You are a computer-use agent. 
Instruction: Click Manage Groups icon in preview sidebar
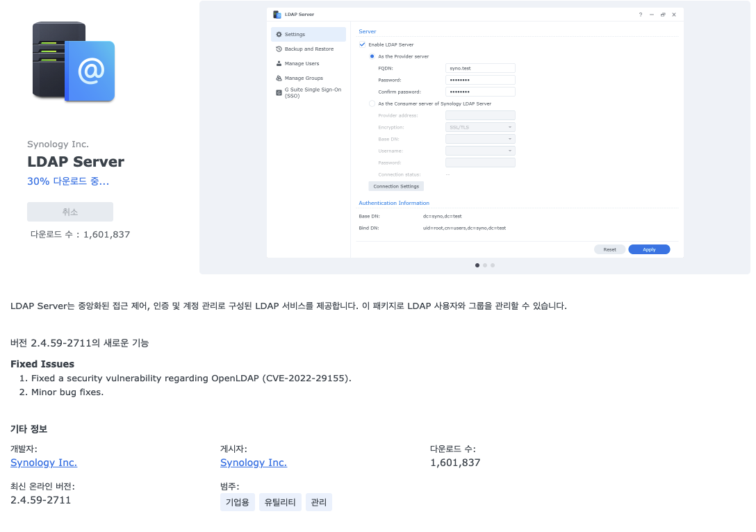click(279, 78)
